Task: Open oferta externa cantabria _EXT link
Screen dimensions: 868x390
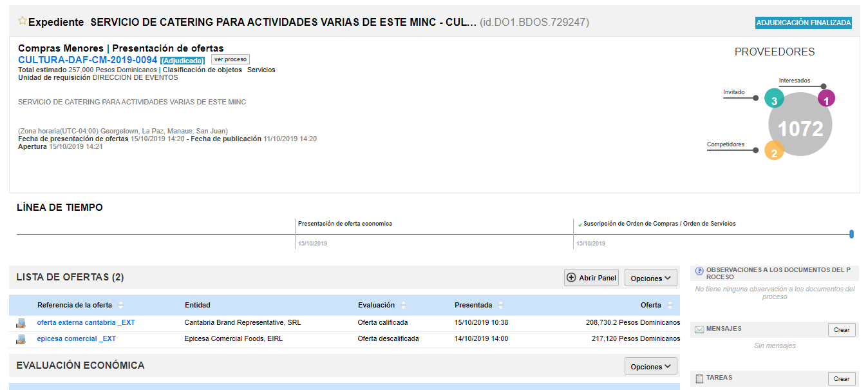Action: click(86, 322)
